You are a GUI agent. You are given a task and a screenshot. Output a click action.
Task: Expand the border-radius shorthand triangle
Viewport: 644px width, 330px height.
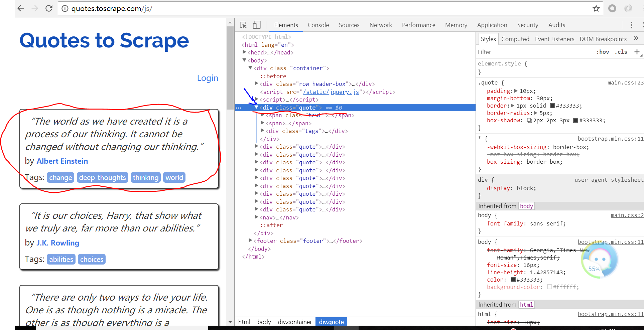[x=536, y=113]
